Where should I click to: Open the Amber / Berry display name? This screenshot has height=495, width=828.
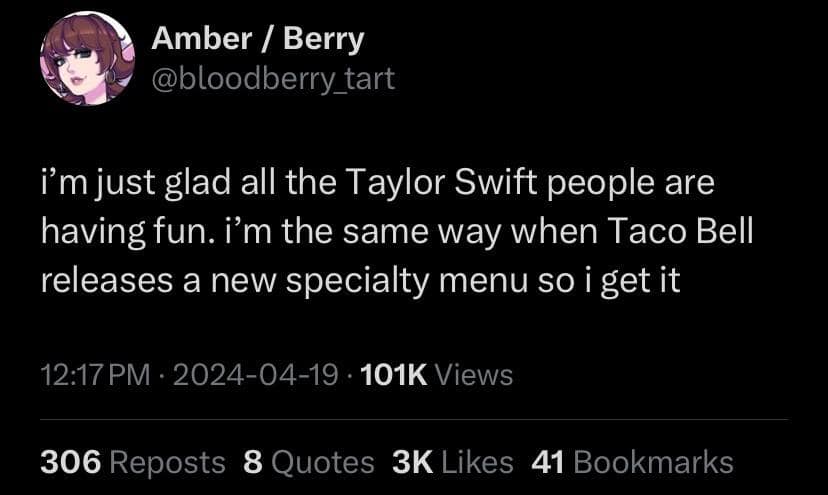click(x=258, y=39)
